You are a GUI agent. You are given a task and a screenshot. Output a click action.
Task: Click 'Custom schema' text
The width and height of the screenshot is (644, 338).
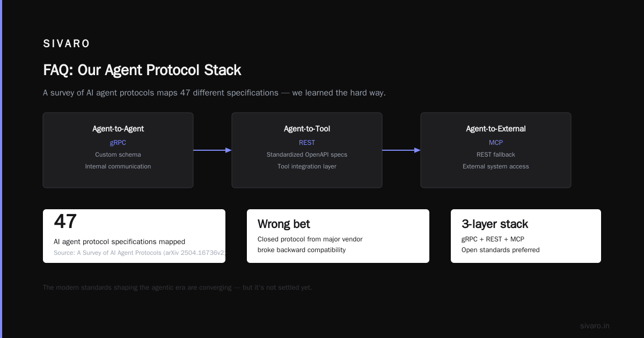coord(118,155)
